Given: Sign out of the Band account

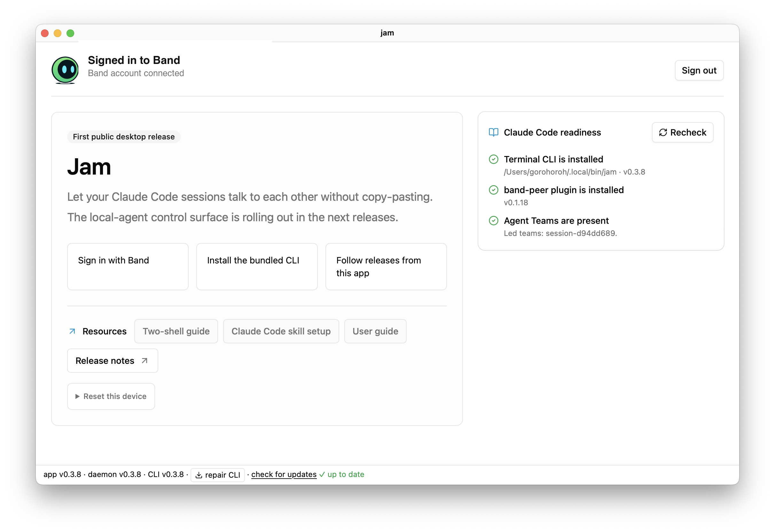Looking at the screenshot, I should (x=699, y=70).
